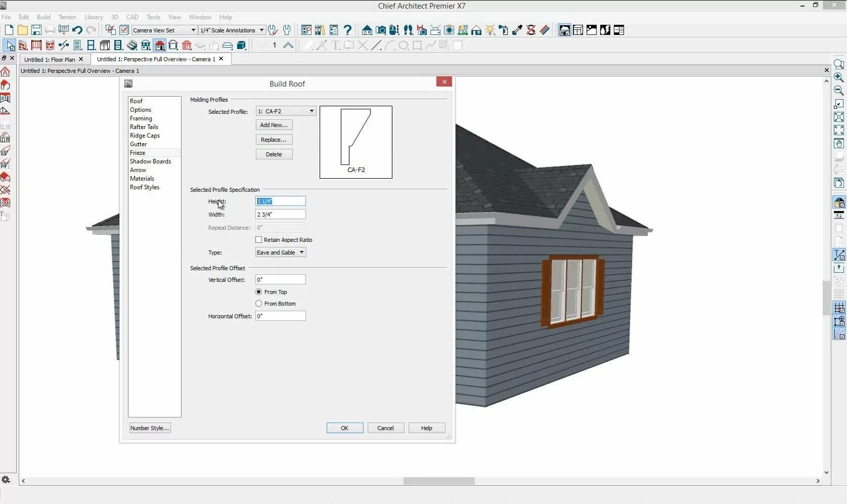Image resolution: width=847 pixels, height=504 pixels.
Task: Click the Height input field
Action: (280, 201)
